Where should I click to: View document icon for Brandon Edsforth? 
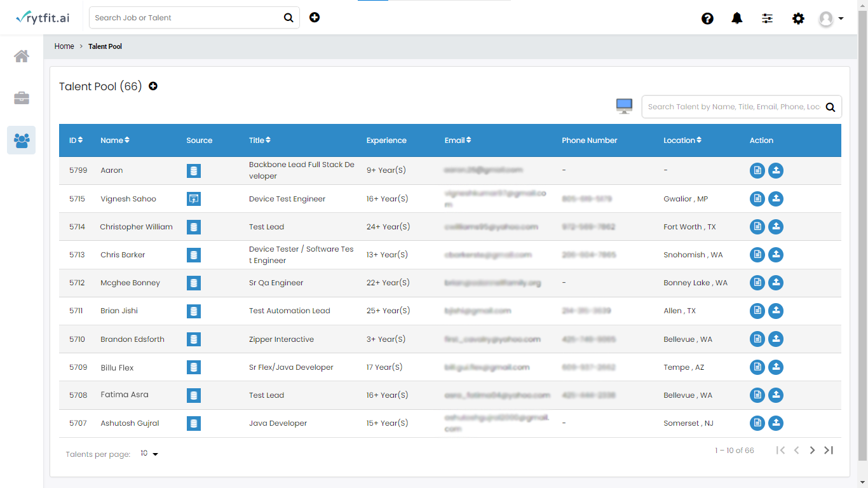click(757, 339)
